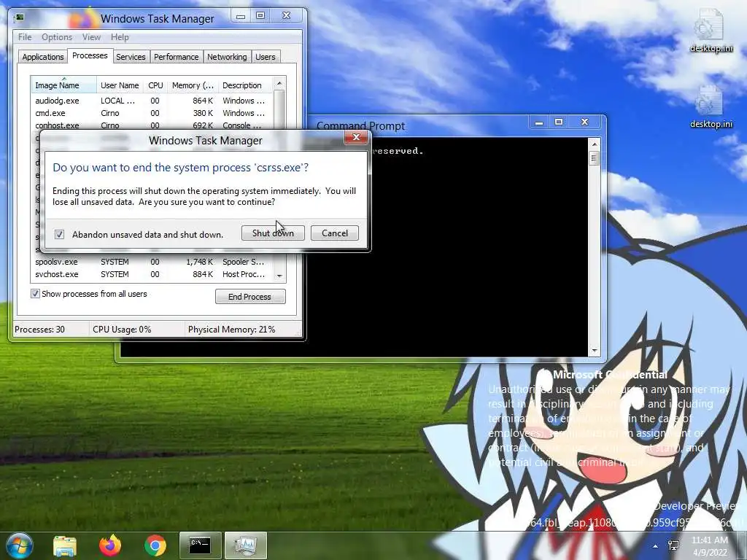Switch to the Networking tab
Image resolution: width=747 pixels, height=560 pixels.
(227, 57)
